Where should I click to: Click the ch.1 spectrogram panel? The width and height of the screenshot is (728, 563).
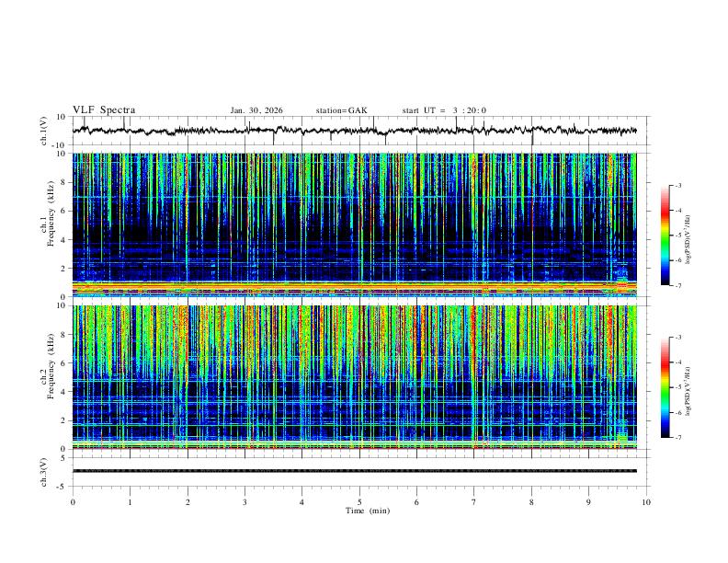click(355, 224)
